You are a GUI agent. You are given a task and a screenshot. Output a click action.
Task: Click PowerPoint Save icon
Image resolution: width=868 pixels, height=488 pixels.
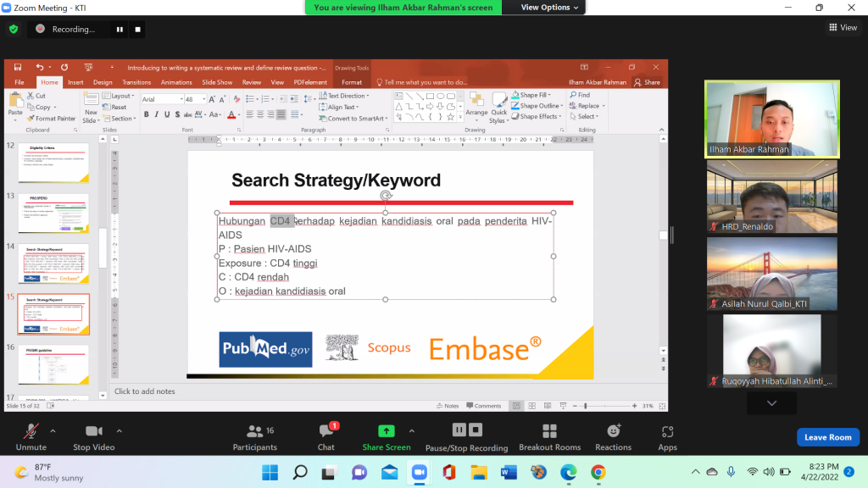tap(18, 68)
